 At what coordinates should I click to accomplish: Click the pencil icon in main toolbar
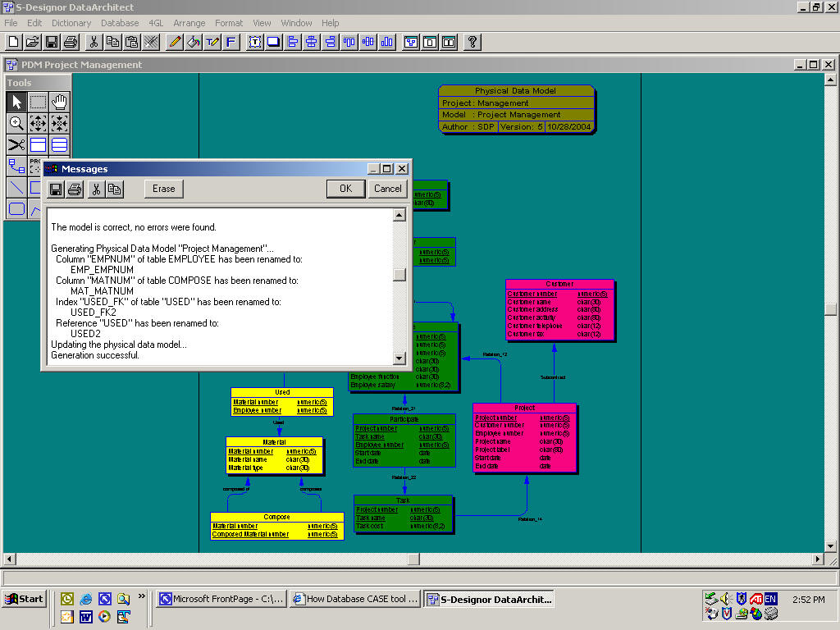(x=175, y=42)
